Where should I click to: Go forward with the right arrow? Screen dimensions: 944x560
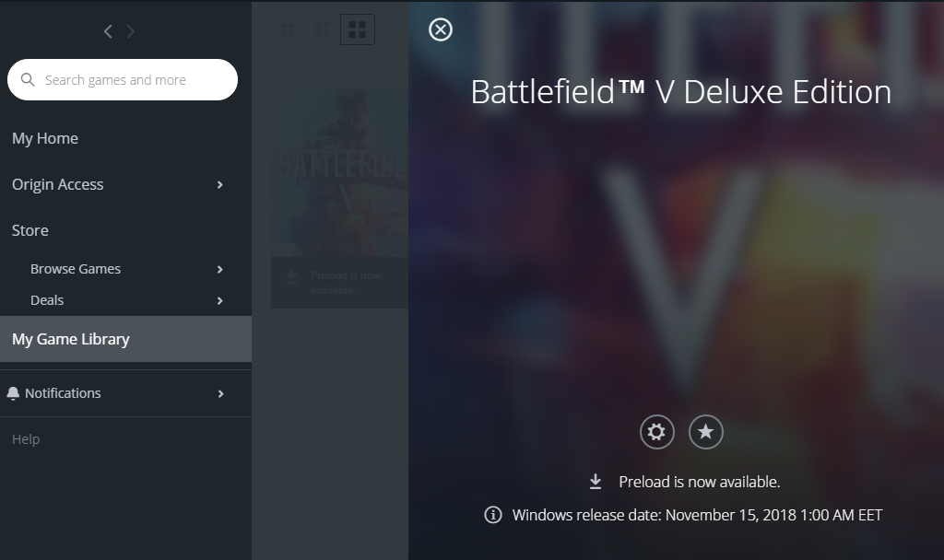click(x=131, y=31)
